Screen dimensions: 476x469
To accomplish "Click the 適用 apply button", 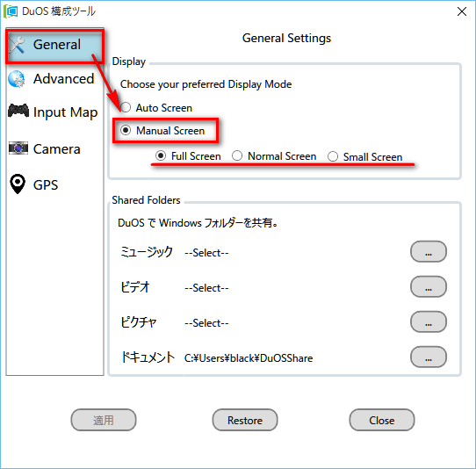I will click(x=104, y=420).
